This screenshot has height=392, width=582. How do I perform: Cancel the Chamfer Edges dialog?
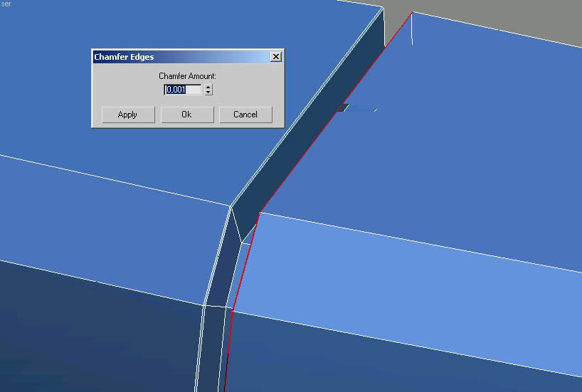pos(245,115)
